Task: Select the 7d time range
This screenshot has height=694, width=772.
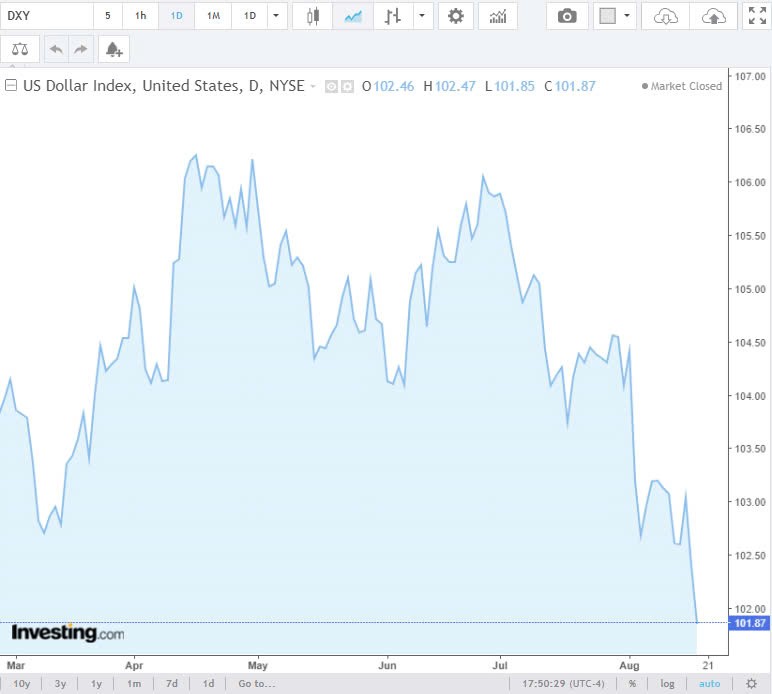Action: point(172,684)
